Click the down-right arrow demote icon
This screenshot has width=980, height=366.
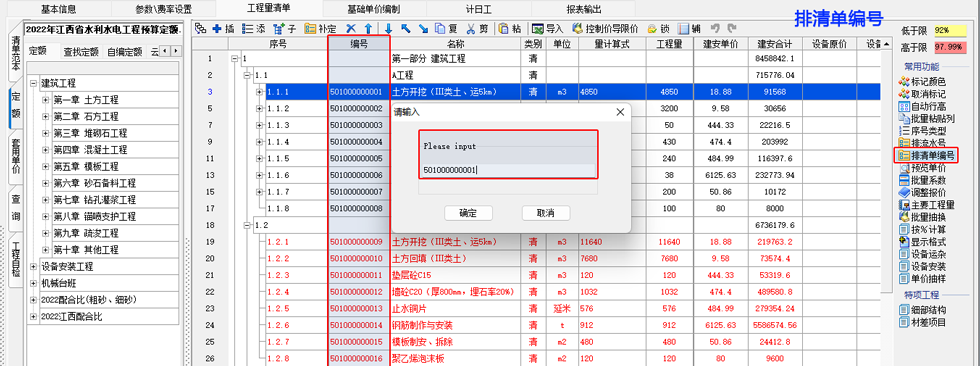423,28
